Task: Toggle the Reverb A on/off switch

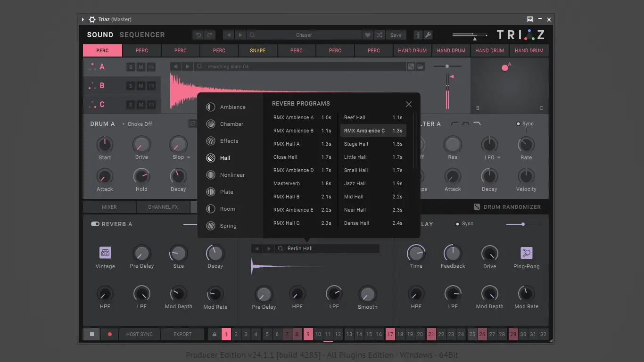Action: pyautogui.click(x=95, y=224)
